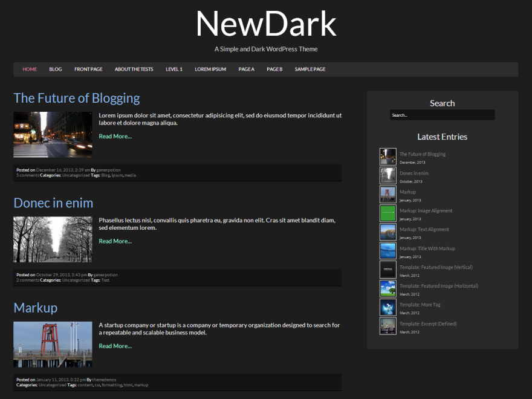Click the red crane image on the Markup post
The image size is (532, 399).
point(53,344)
